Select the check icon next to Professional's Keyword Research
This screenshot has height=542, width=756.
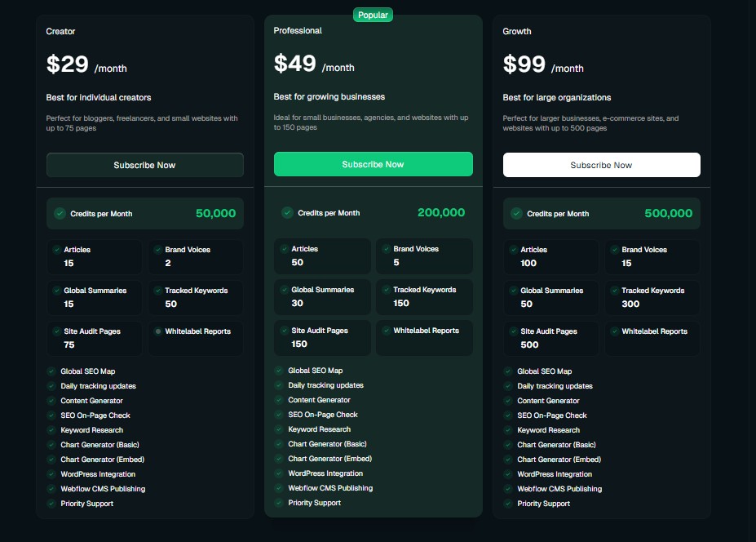pos(280,429)
